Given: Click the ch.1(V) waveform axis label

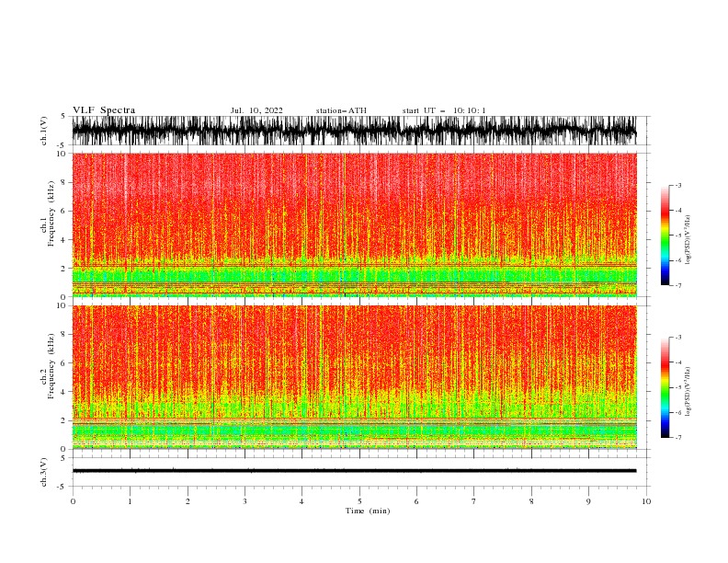Looking at the screenshot, I should point(44,130).
